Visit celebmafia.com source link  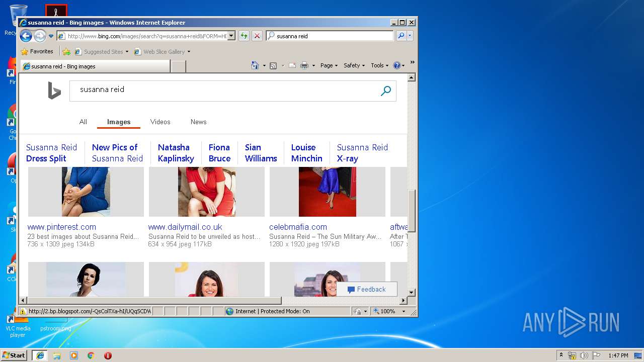point(298,227)
